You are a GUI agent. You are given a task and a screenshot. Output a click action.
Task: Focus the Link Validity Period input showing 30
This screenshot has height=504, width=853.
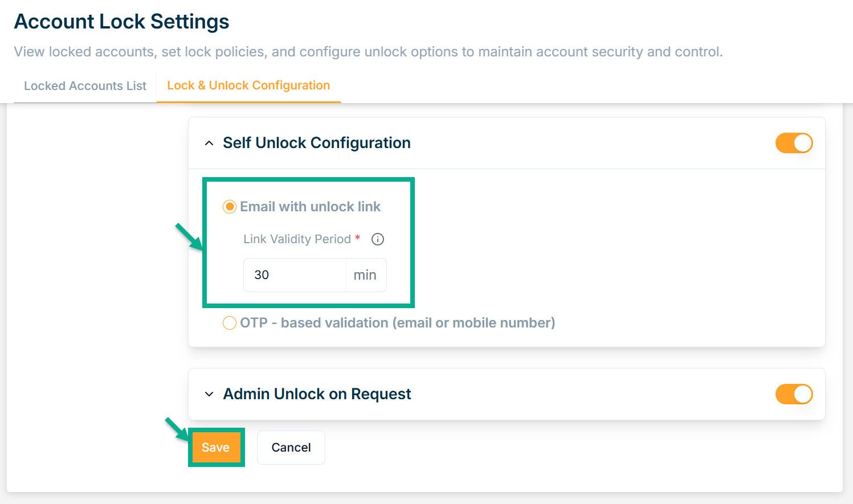click(x=295, y=275)
